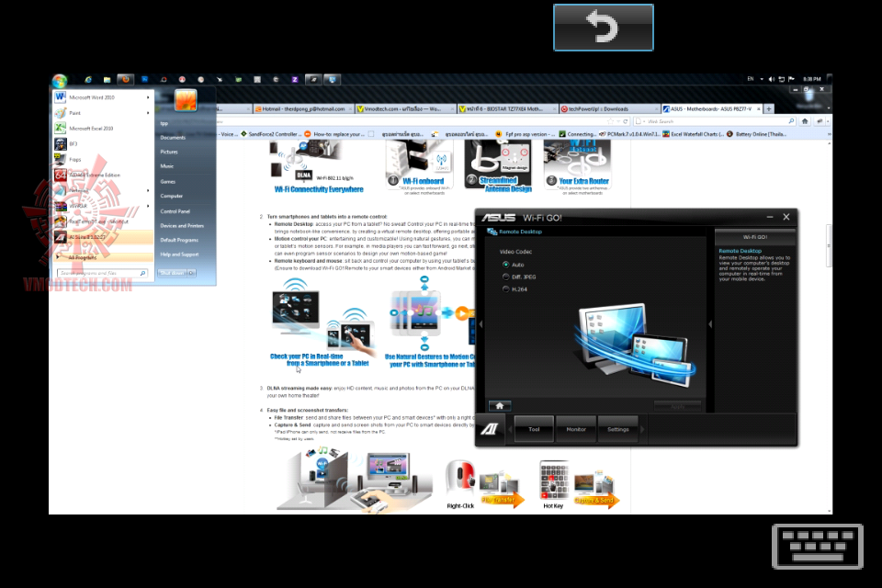The height and width of the screenshot is (588, 882).
Task: Click the 8:38 PM taskbar clock
Action: [811, 79]
